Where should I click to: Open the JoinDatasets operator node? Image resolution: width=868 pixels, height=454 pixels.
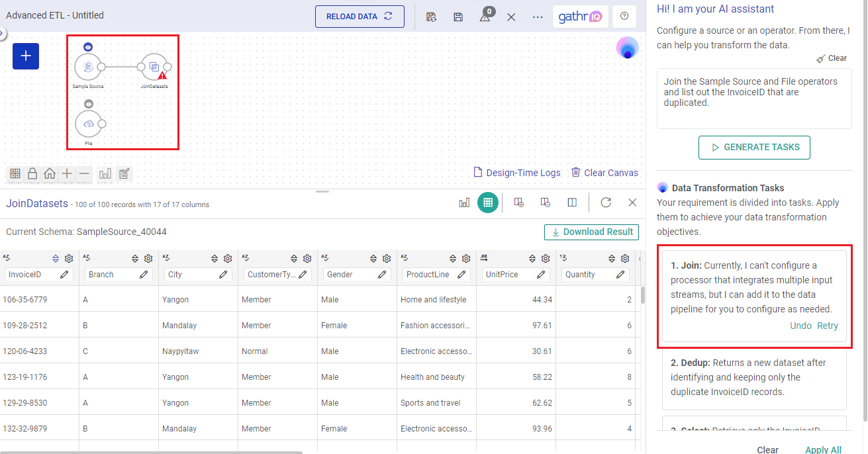[154, 67]
